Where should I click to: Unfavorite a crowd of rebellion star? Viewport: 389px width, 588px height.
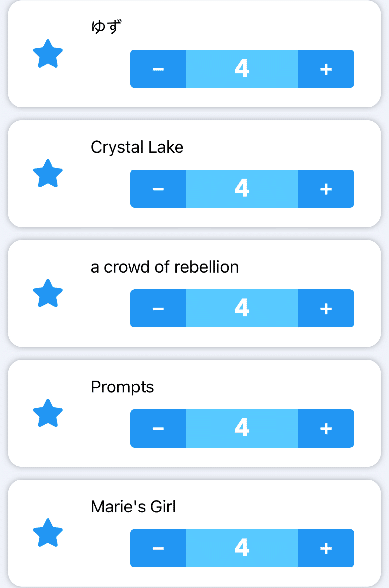click(48, 294)
